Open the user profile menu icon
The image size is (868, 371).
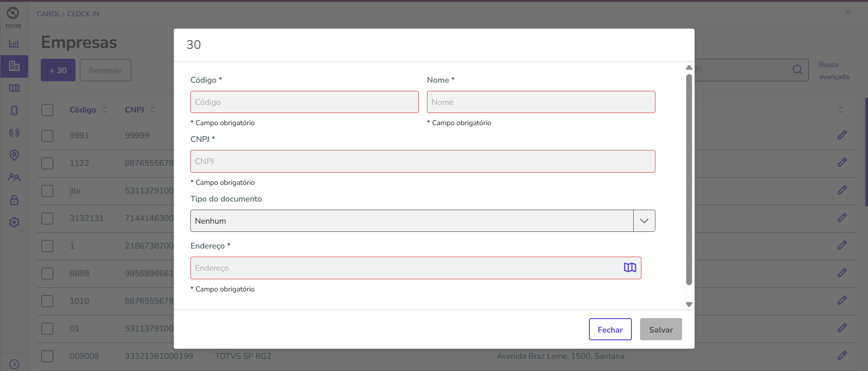(848, 13)
